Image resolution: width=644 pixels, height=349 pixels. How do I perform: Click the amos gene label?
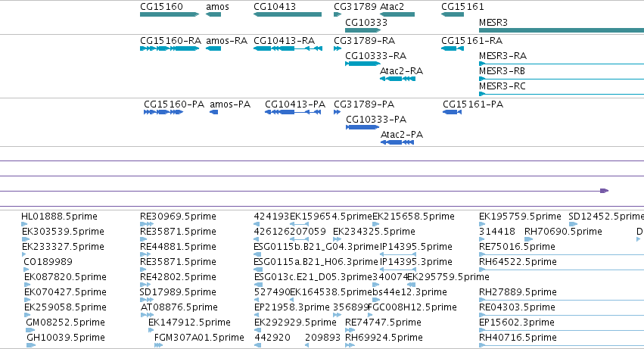(x=217, y=7)
